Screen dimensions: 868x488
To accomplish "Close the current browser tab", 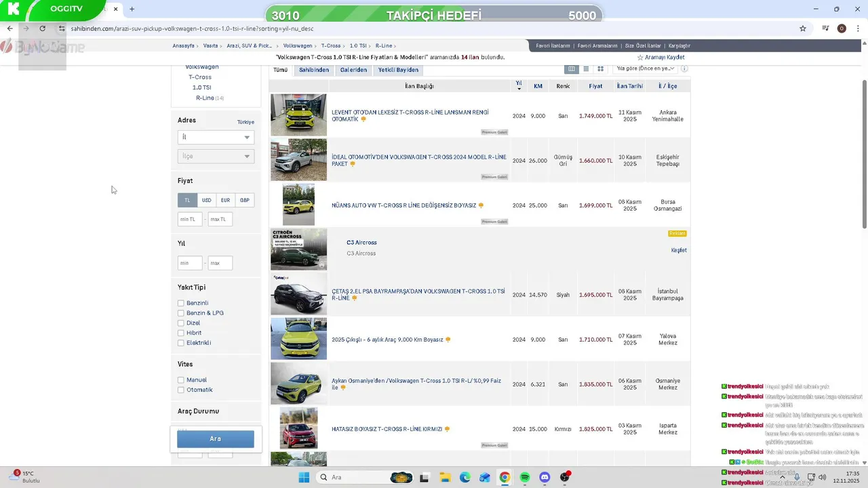I will coord(115,9).
